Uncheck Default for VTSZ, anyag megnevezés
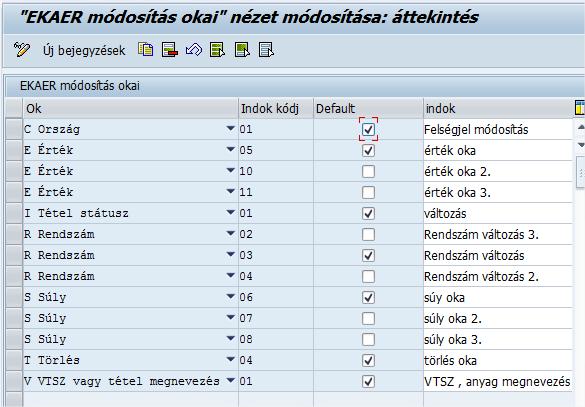585x407 pixels. coord(368,382)
